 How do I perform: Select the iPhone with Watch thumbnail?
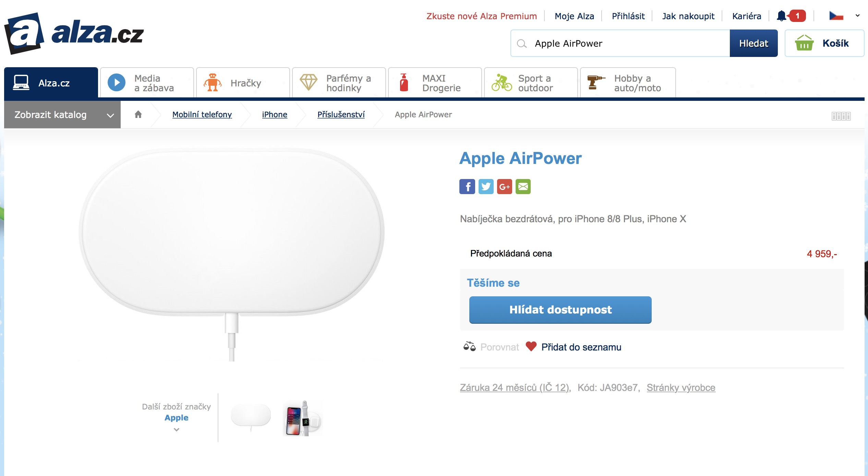(x=303, y=418)
